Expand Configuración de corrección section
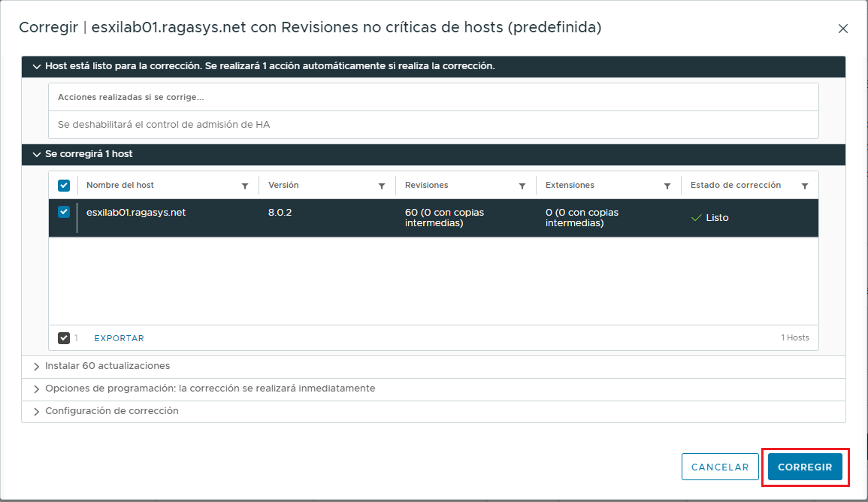Image resolution: width=868 pixels, height=502 pixels. [x=36, y=411]
